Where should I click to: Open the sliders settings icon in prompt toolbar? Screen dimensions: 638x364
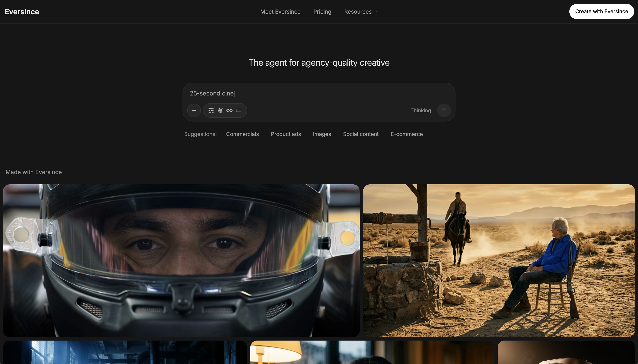(x=211, y=110)
